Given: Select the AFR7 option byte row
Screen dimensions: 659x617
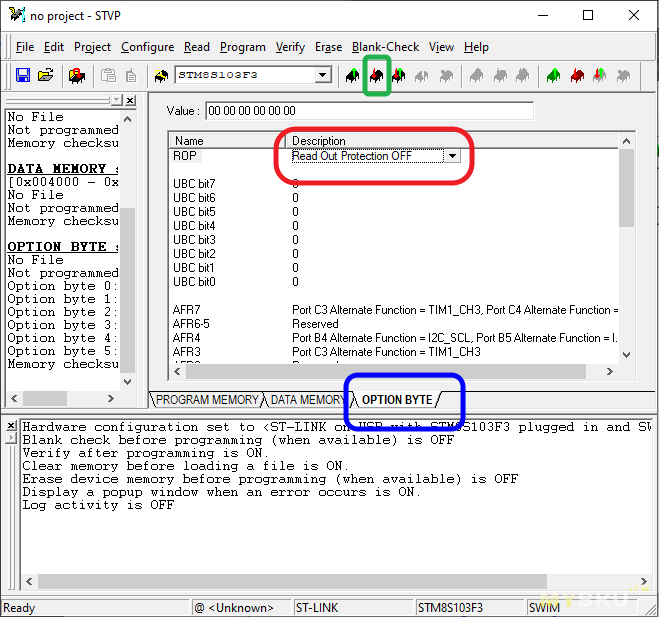Looking at the screenshot, I should coord(188,310).
